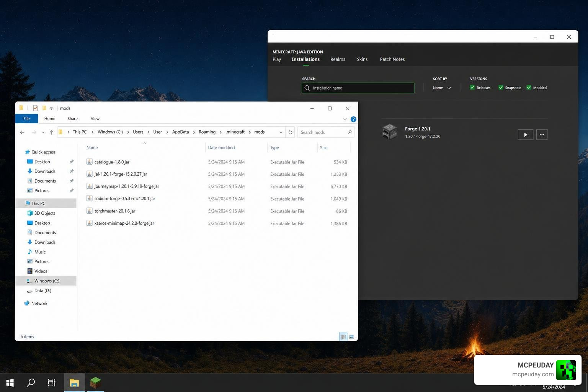Viewport: 588px width, 392px height.
Task: Select the Installations tab in launcher
Action: coord(305,59)
